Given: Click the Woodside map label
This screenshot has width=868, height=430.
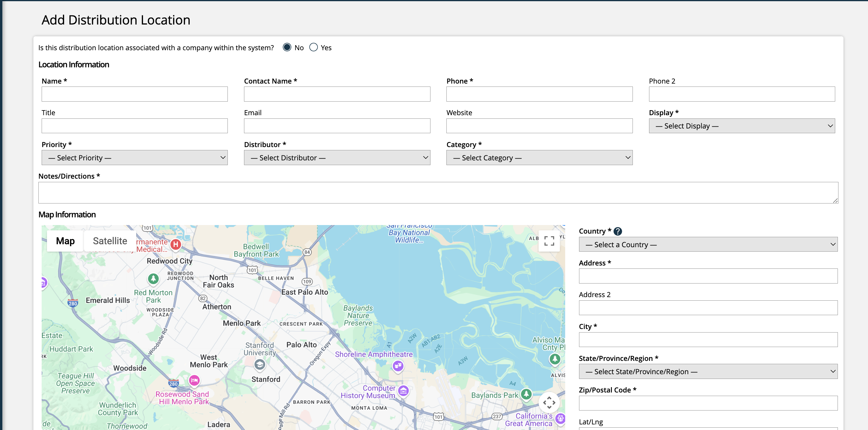Looking at the screenshot, I should pyautogui.click(x=130, y=368).
